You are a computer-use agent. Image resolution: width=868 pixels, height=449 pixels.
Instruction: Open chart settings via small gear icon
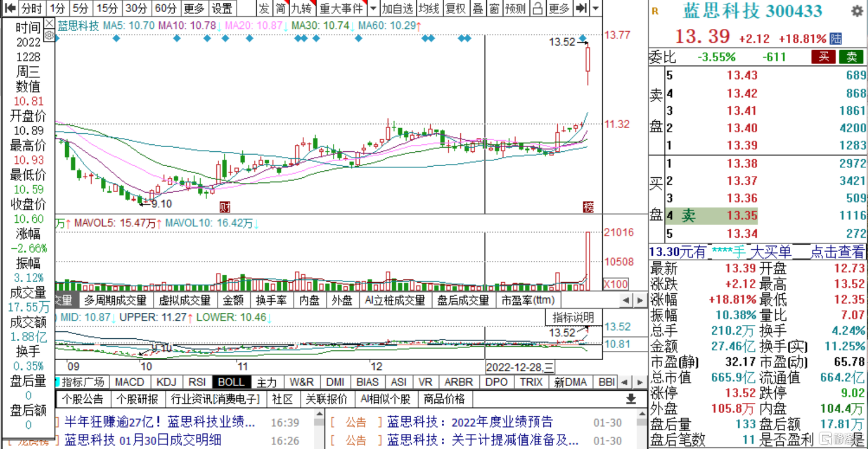(48, 36)
